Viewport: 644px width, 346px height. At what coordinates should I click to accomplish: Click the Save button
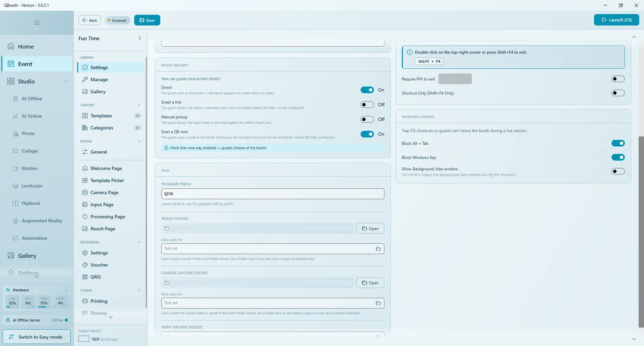coord(147,20)
